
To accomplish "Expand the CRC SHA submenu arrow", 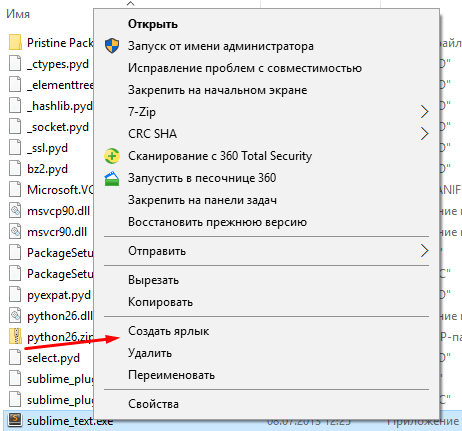I will (x=424, y=134).
